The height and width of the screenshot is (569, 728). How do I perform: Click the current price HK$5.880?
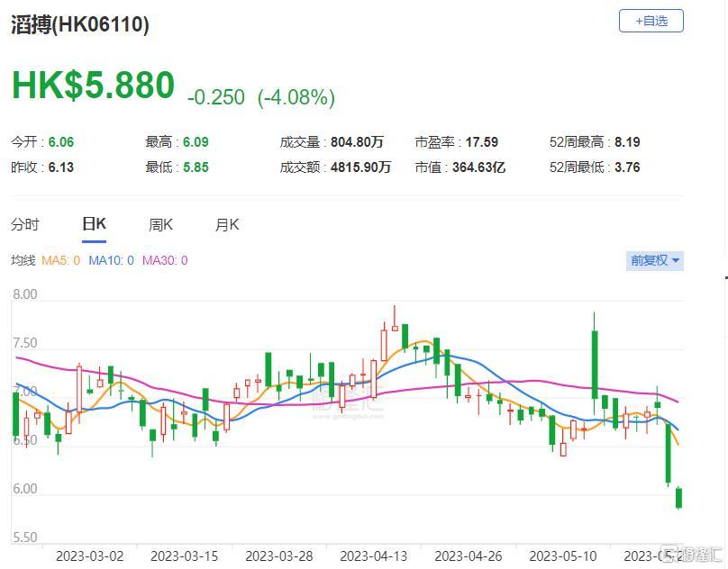point(93,86)
